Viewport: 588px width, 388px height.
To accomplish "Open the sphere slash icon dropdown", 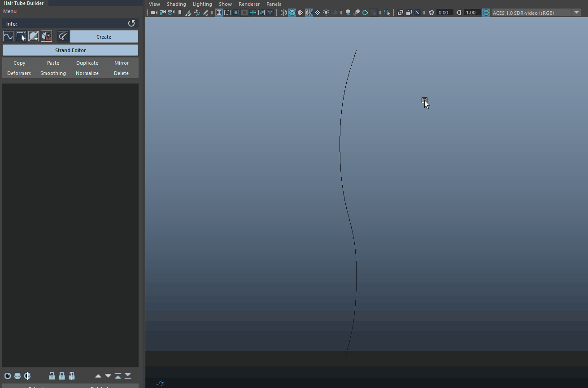I will click(x=34, y=36).
